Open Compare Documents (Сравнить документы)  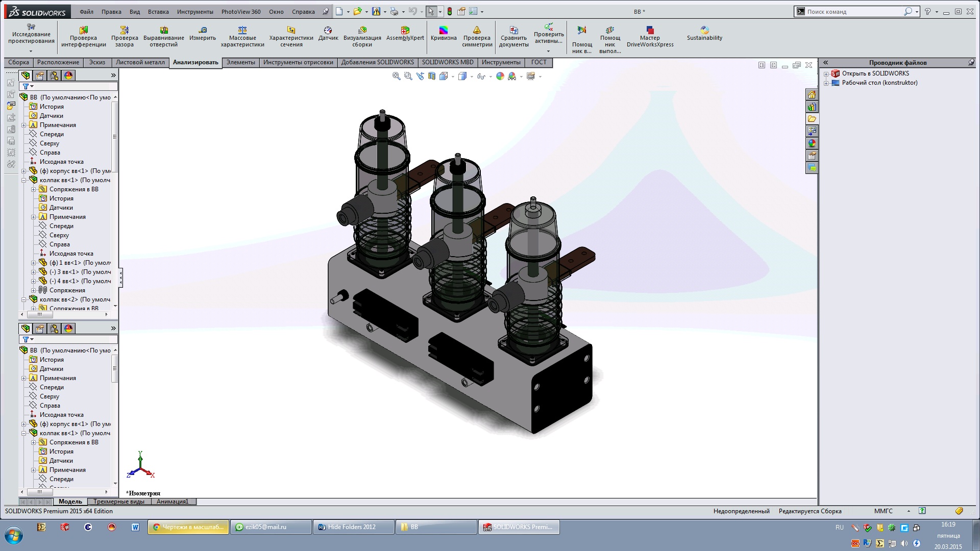513,37
